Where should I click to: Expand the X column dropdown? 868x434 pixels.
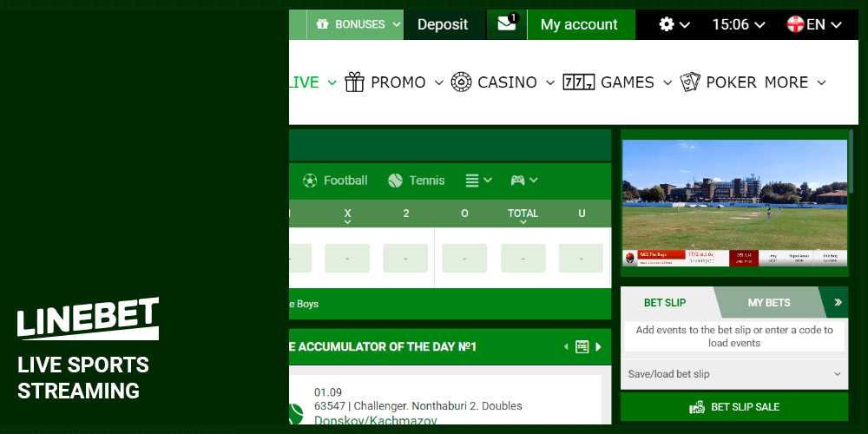pos(348,222)
